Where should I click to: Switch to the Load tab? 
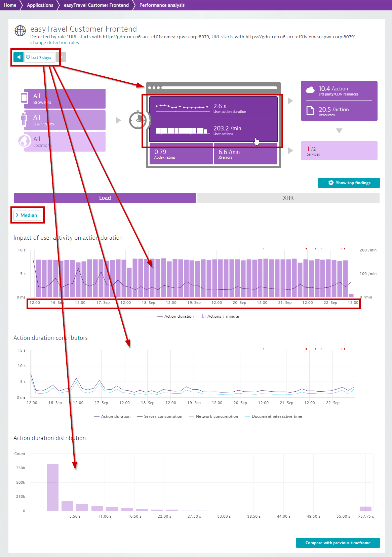tap(105, 198)
